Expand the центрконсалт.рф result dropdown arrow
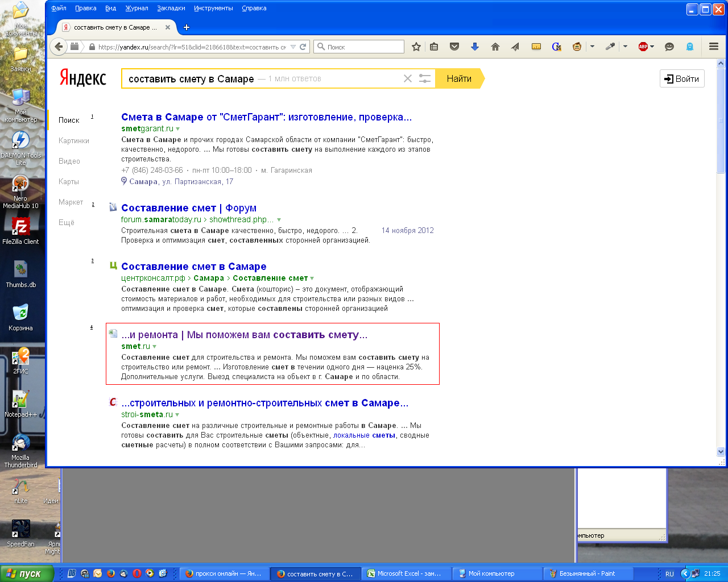The width and height of the screenshot is (728, 582). pyautogui.click(x=312, y=278)
